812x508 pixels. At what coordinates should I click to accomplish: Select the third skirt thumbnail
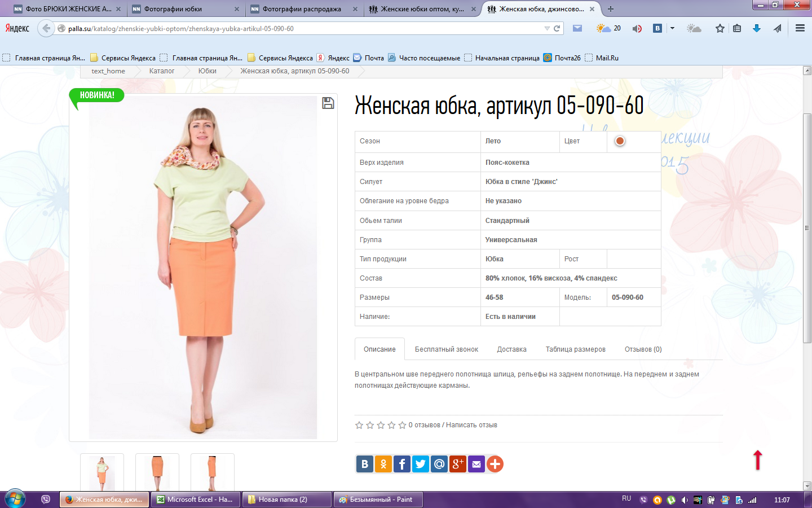213,472
